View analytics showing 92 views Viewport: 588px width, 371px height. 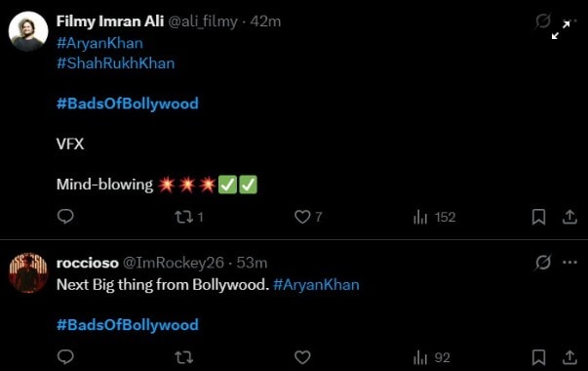point(432,357)
